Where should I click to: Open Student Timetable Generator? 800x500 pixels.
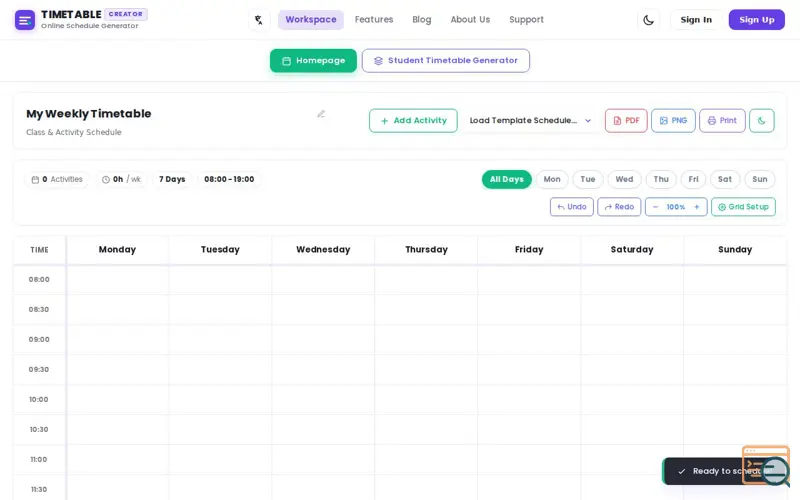click(x=446, y=61)
